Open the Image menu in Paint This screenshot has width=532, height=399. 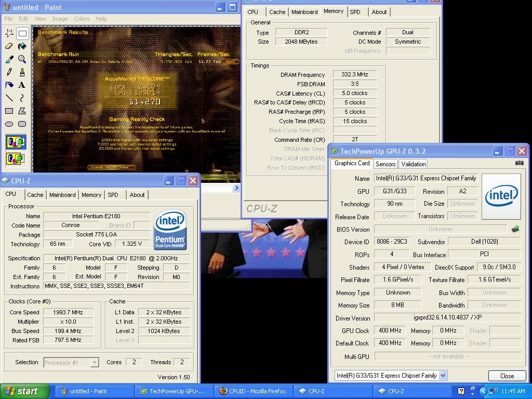point(60,19)
